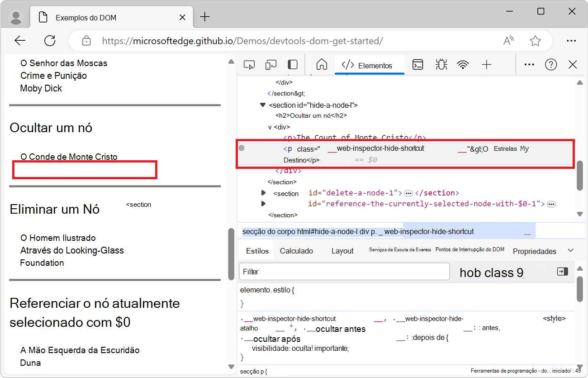Select the Inspect element picker tool

(x=249, y=65)
